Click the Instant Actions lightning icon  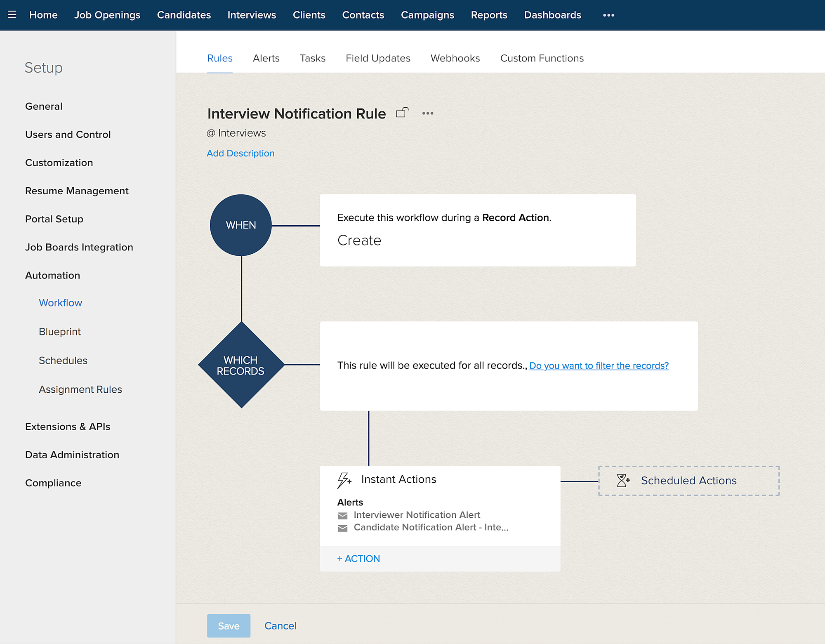pyautogui.click(x=344, y=480)
